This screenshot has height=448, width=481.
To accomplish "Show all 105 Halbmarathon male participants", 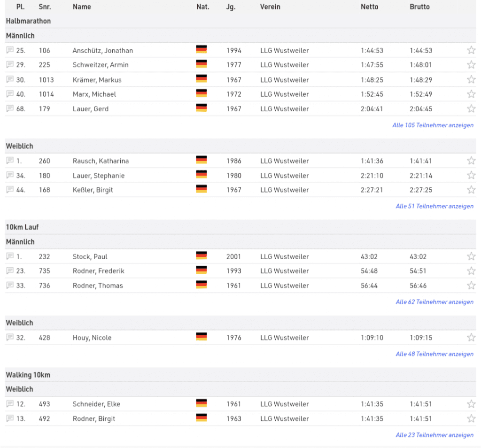I will point(433,125).
